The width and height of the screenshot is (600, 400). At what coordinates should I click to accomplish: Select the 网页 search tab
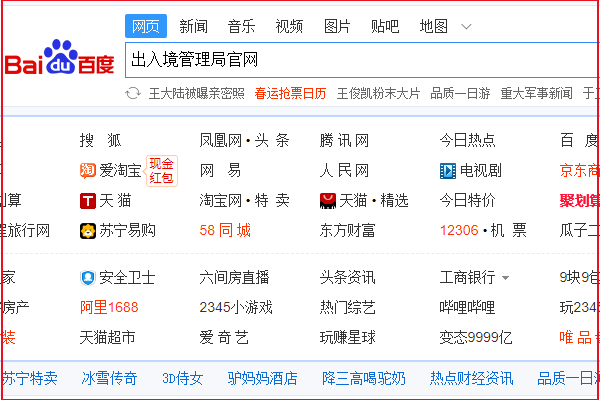pyautogui.click(x=146, y=26)
